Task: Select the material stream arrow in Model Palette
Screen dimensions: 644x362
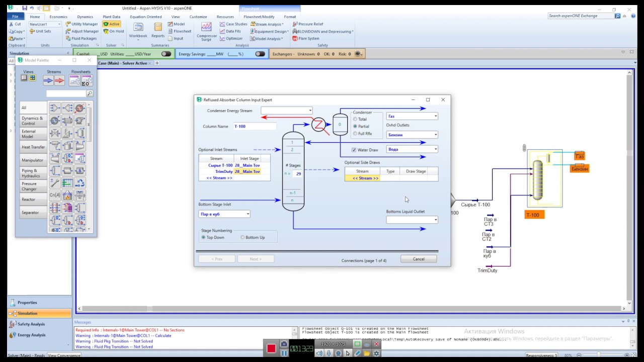Action: (48, 80)
